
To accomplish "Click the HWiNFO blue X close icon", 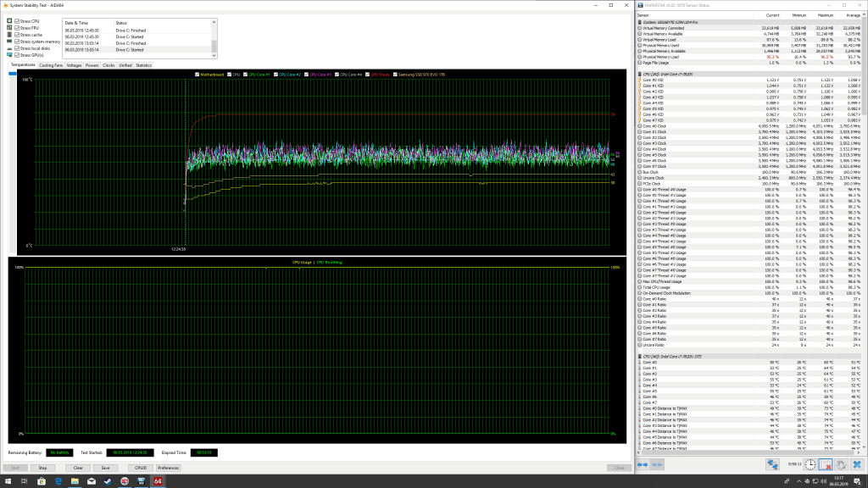I will coord(858,464).
